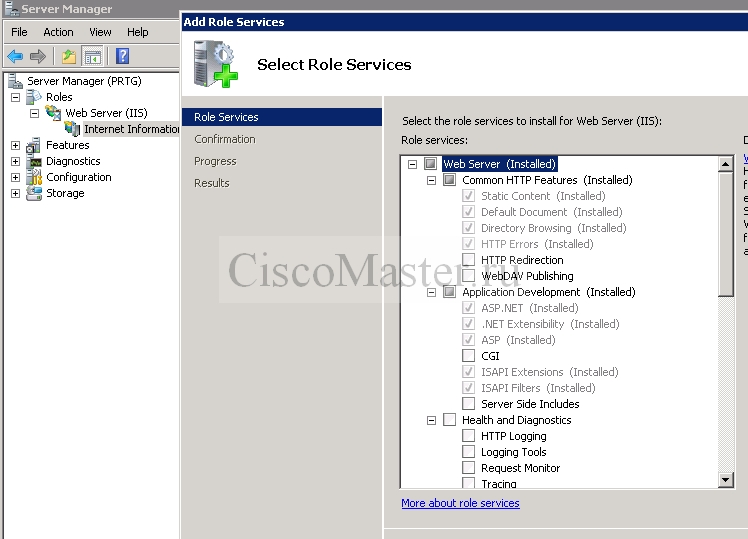Image resolution: width=748 pixels, height=539 pixels.
Task: Toggle the Web Server (Installed) checkbox
Action: 430,164
